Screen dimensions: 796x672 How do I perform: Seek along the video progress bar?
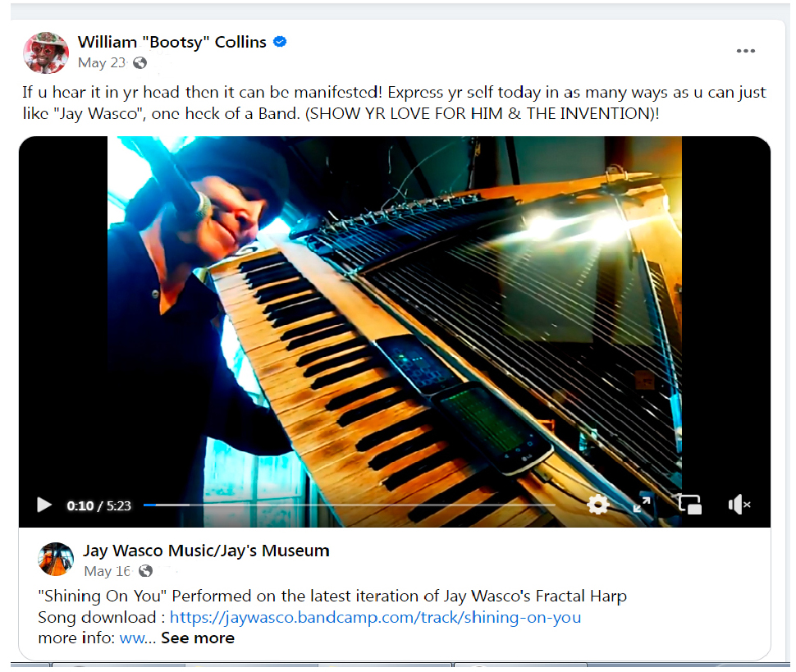pyautogui.click(x=349, y=505)
